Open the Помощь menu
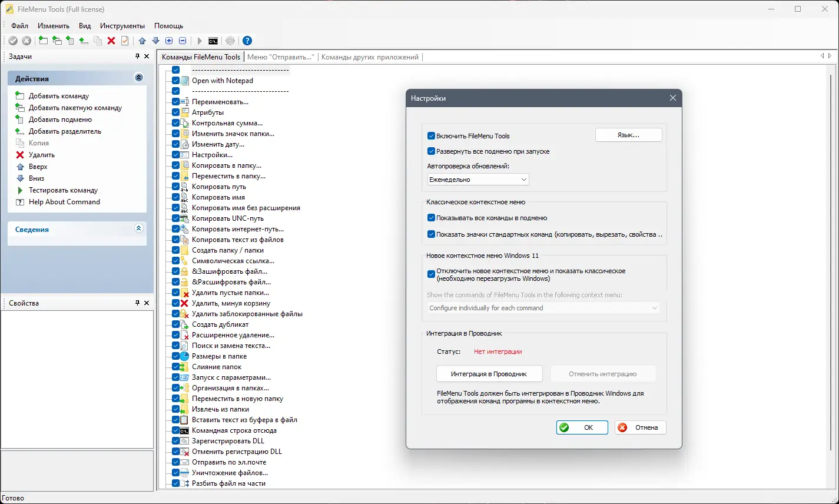Image resolution: width=839 pixels, height=504 pixels. tap(169, 26)
